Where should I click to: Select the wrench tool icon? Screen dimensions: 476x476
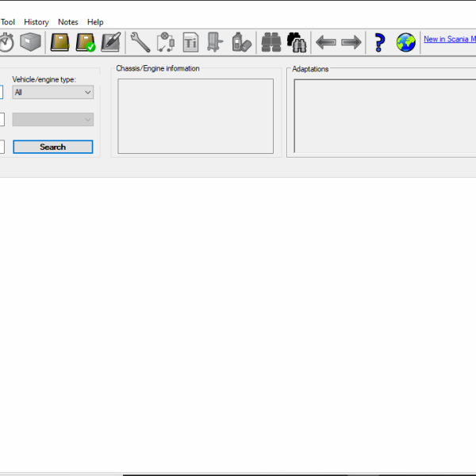[x=140, y=42]
